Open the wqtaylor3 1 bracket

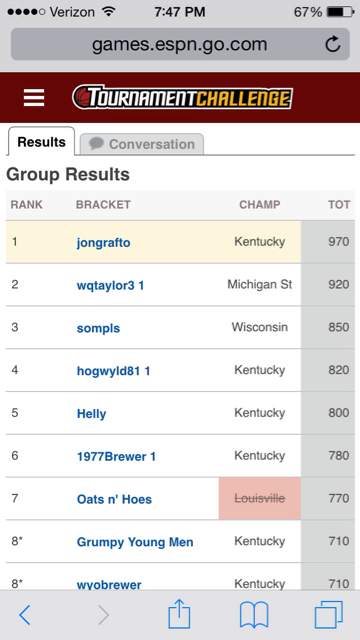110,285
